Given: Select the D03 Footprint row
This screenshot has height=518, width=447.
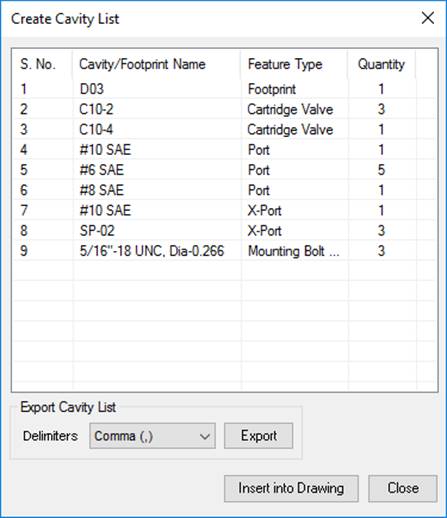Looking at the screenshot, I should point(224,89).
